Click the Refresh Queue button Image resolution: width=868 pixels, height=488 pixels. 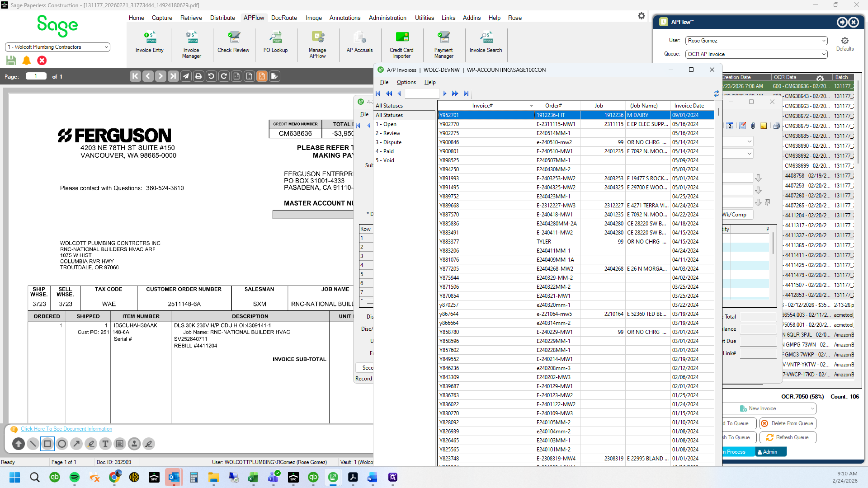pyautogui.click(x=788, y=437)
